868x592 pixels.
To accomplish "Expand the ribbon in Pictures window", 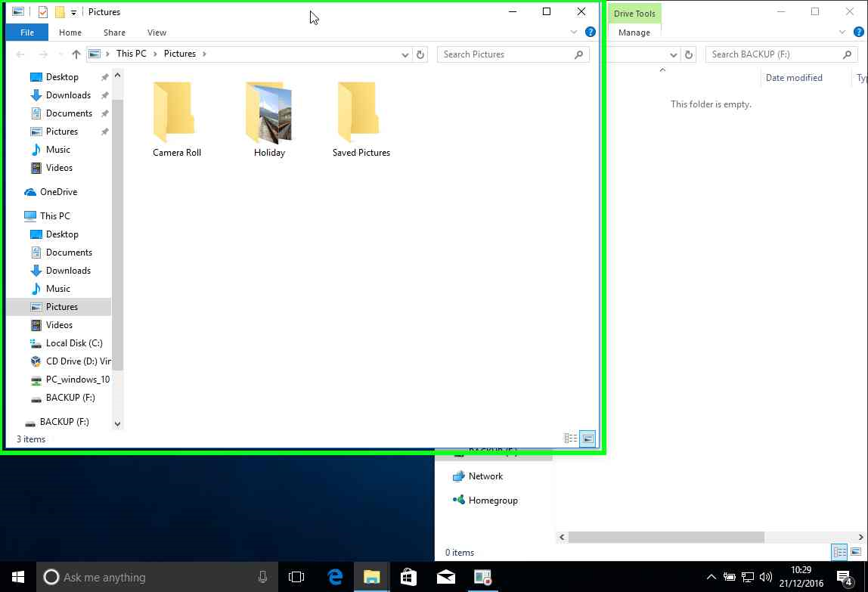I will click(x=573, y=32).
